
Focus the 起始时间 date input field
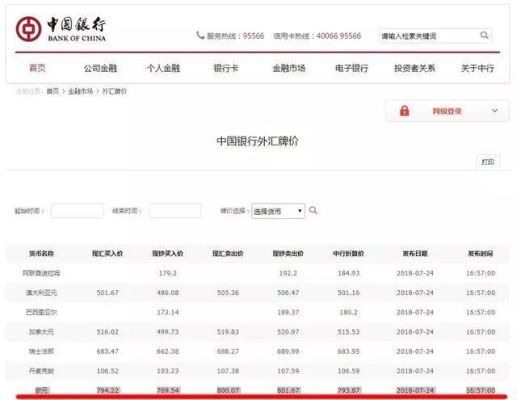click(77, 211)
